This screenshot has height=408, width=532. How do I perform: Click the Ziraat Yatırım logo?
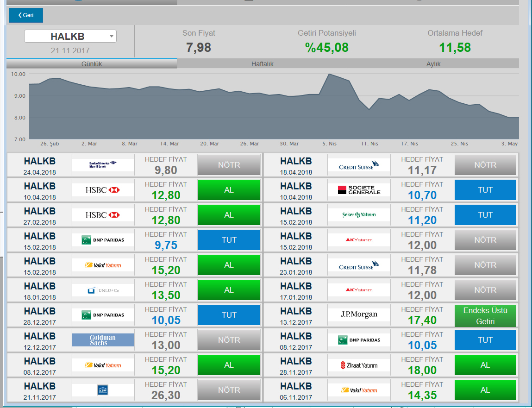coord(359,365)
